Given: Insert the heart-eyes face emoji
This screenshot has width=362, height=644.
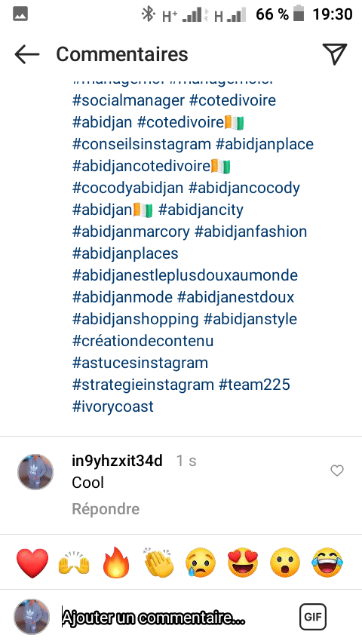Looking at the screenshot, I should (243, 563).
